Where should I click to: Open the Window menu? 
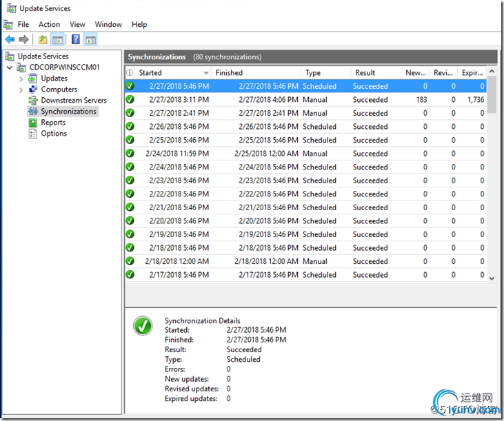click(x=108, y=24)
